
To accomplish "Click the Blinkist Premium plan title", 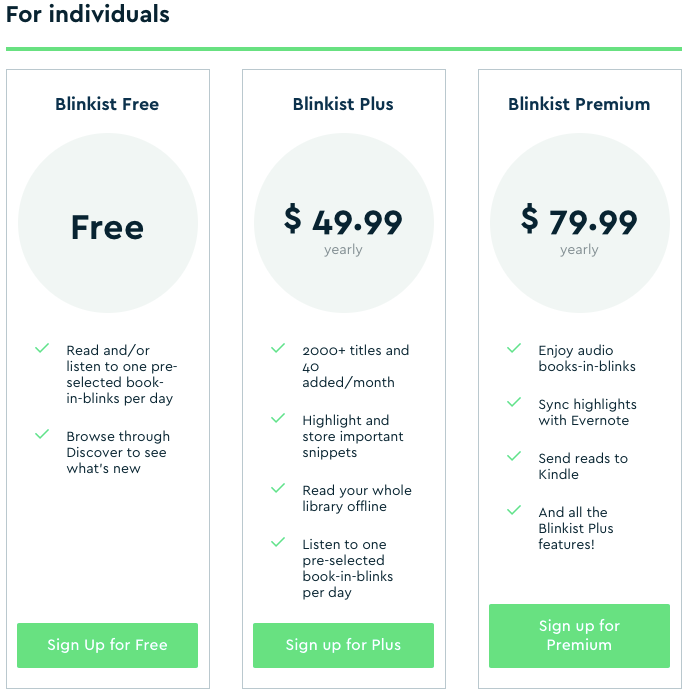I will pos(579,104).
